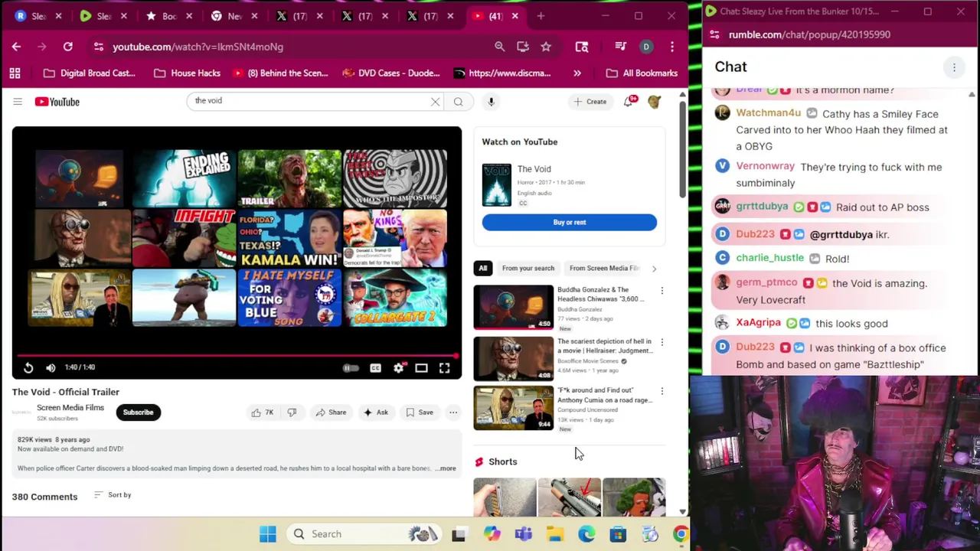Go to the YouTube home logo

pyautogui.click(x=57, y=101)
